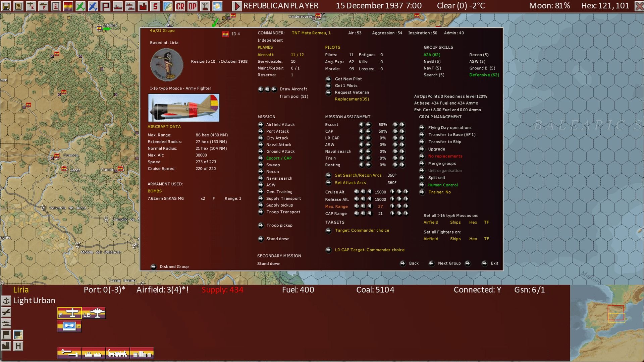Viewport: 644px width, 362px height.
Task: Open the information 'i' toolbar icon
Action: point(55,6)
